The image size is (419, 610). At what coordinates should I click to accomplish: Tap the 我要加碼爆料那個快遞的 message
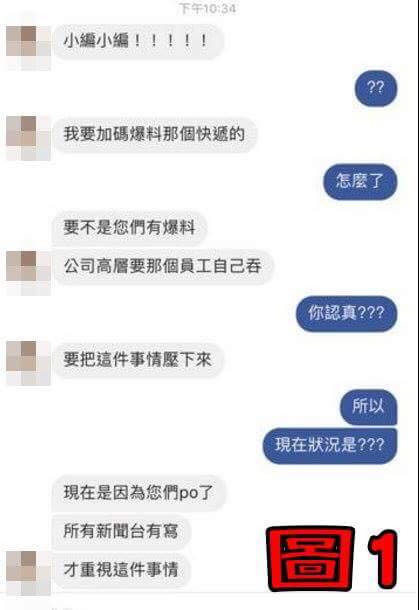click(x=154, y=135)
